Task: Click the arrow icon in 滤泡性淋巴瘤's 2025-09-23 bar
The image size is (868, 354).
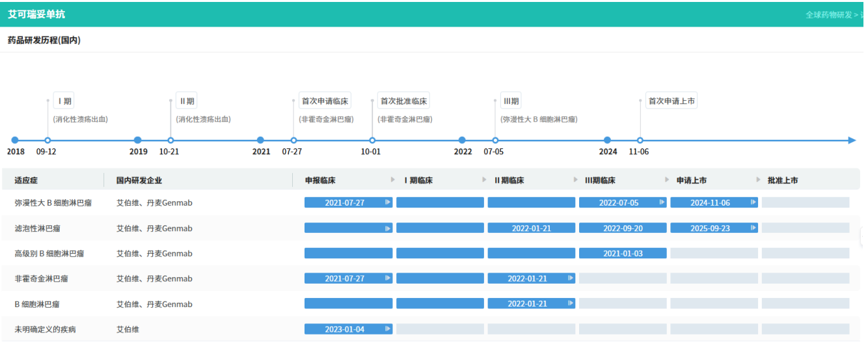Action: [x=753, y=228]
